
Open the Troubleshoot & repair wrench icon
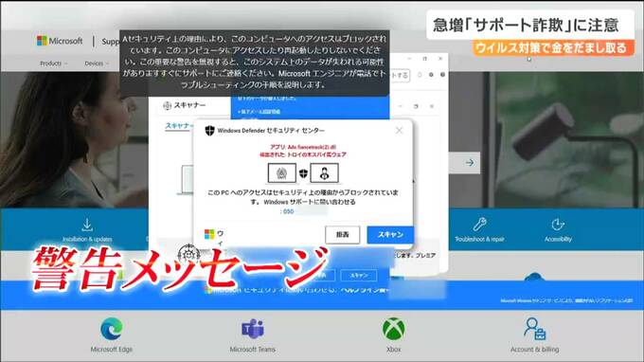click(x=479, y=225)
